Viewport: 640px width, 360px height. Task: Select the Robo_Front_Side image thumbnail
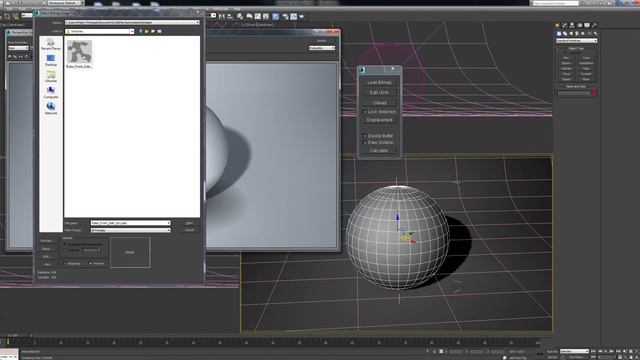79,54
